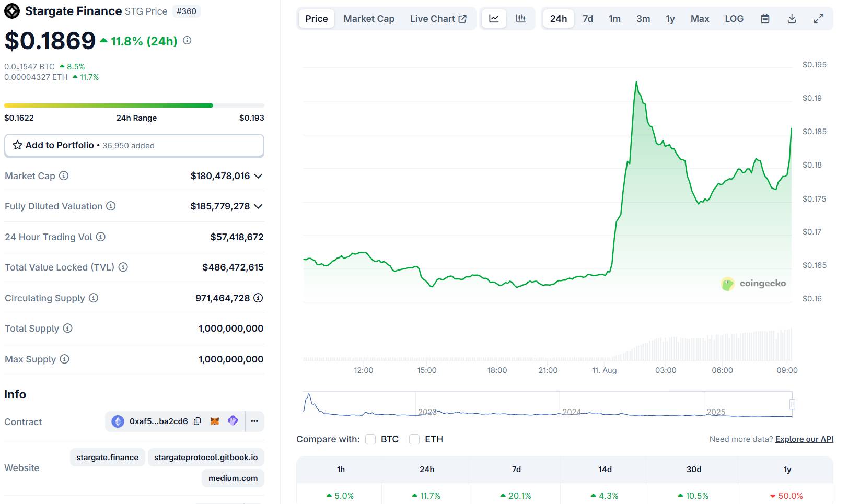
Task: Click the 1h 5.0% change cell
Action: click(x=340, y=496)
